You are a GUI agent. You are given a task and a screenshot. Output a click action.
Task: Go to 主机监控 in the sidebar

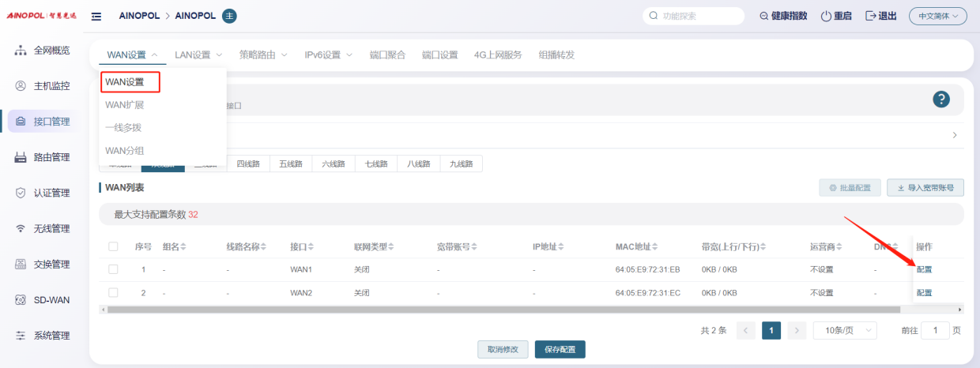coord(52,86)
